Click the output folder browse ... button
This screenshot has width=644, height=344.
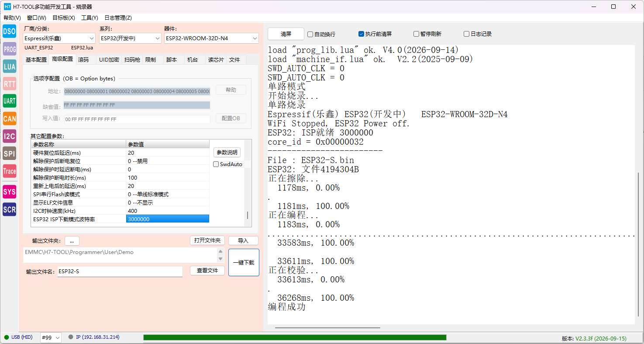click(72, 241)
